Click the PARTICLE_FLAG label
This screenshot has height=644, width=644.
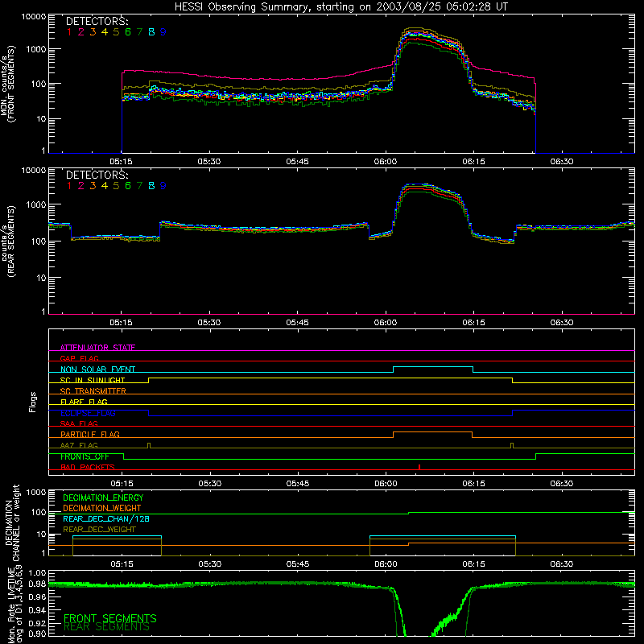click(90, 434)
